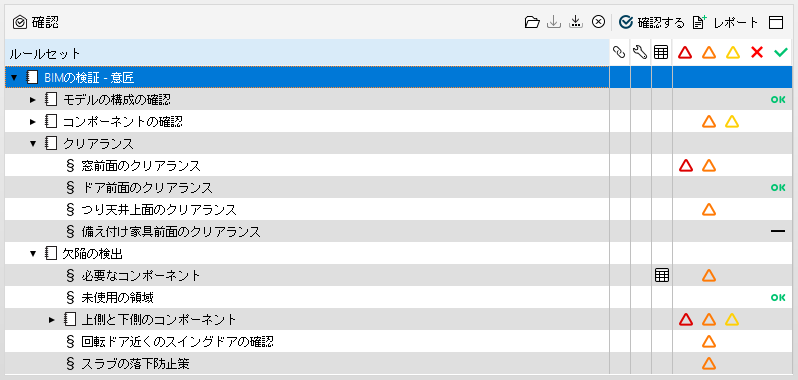Click the § icon beside 窓前面のクリアランス
The height and width of the screenshot is (380, 798).
70,165
